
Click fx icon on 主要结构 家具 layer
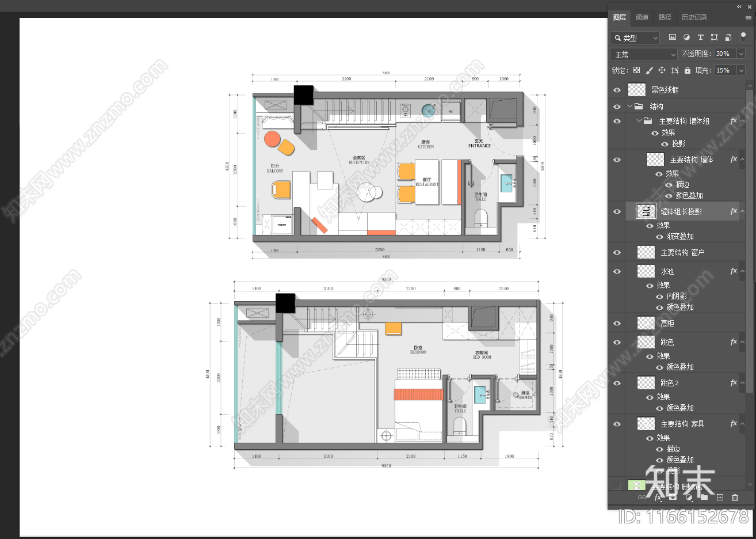coord(734,424)
